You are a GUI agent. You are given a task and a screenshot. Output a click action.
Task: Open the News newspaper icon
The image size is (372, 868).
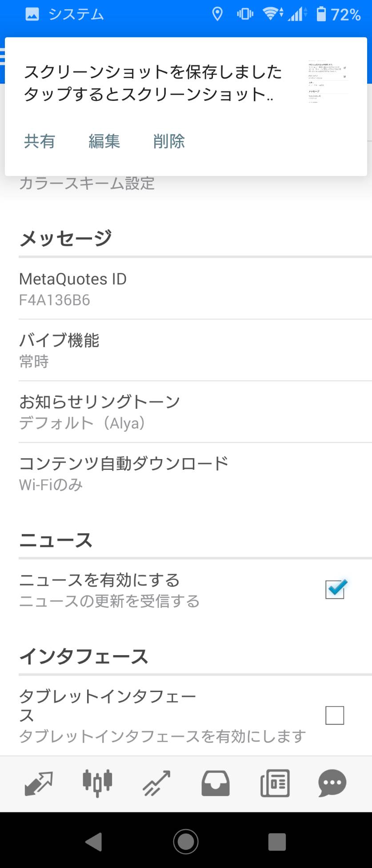pos(275,783)
